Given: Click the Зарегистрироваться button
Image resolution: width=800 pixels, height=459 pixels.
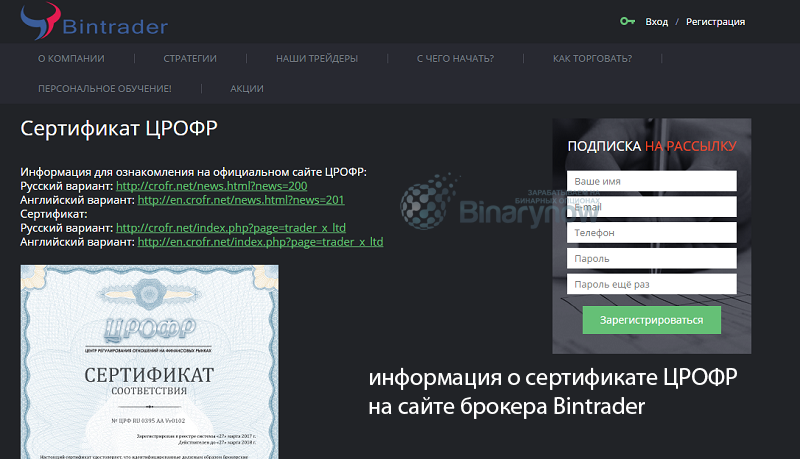Looking at the screenshot, I should 652,320.
